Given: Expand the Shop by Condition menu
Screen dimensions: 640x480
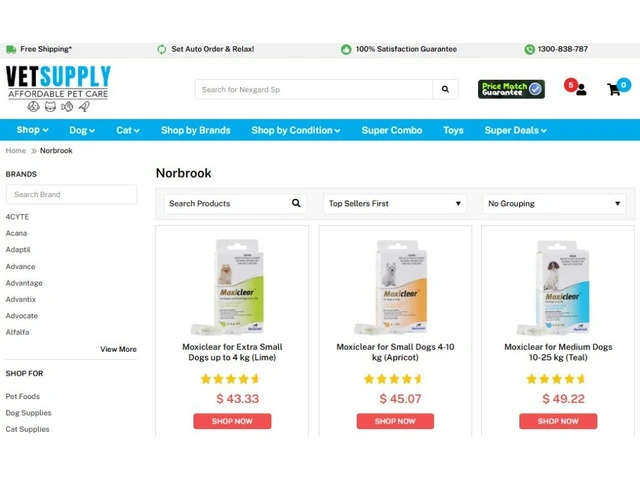Looking at the screenshot, I should click(296, 130).
